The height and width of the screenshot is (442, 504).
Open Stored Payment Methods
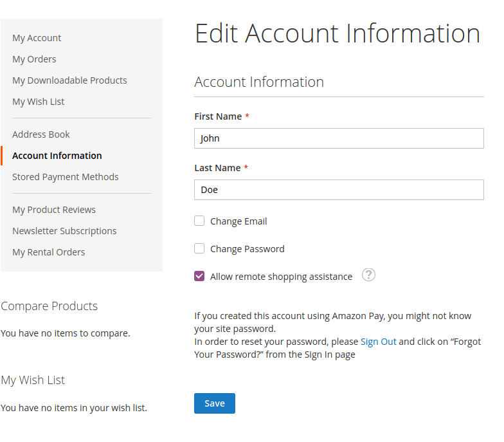click(x=66, y=177)
